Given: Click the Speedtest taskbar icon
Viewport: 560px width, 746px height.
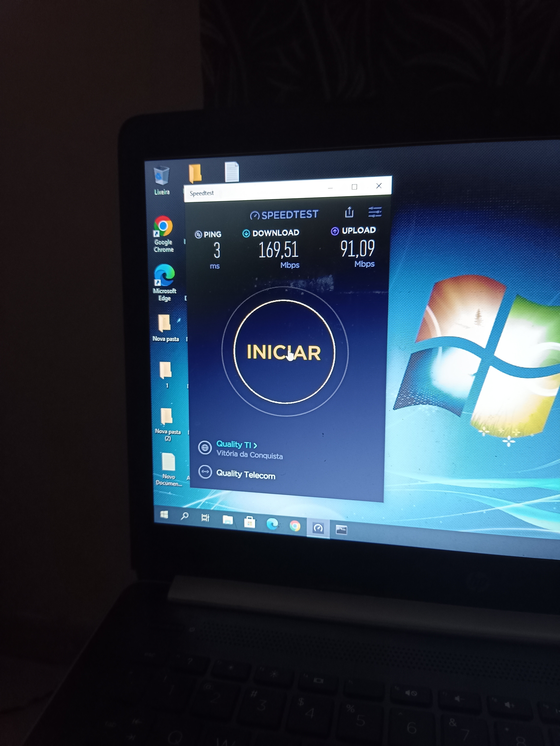Looking at the screenshot, I should pyautogui.click(x=318, y=528).
